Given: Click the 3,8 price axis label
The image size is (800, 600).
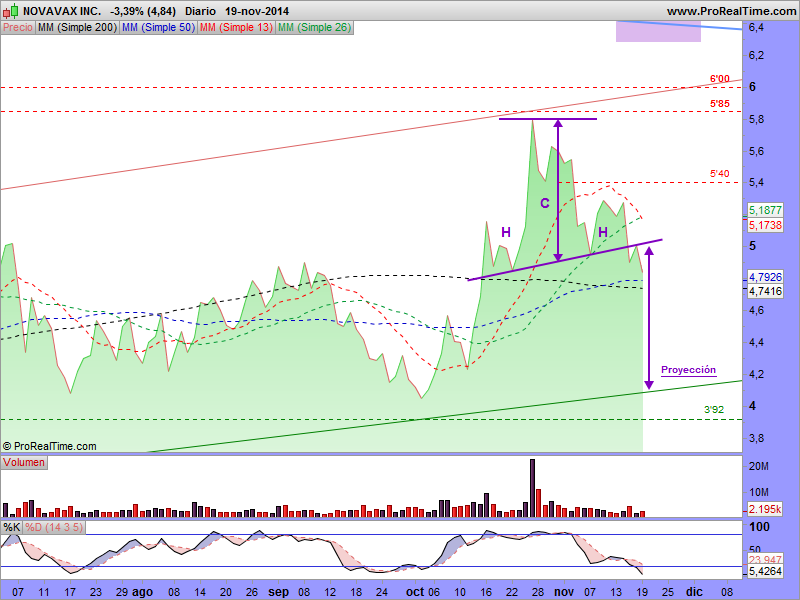Looking at the screenshot, I should tap(756, 438).
